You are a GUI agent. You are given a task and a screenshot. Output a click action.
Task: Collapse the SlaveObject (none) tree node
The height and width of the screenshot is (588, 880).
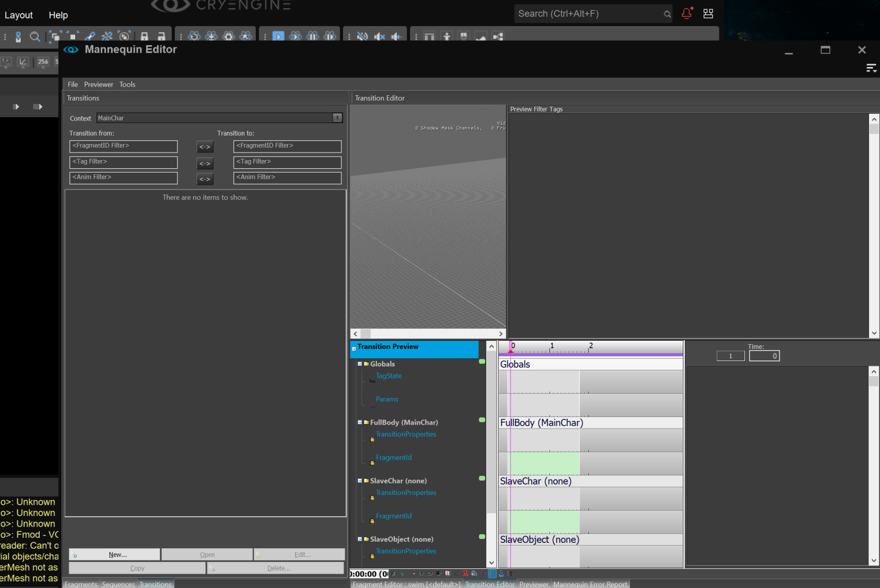360,539
